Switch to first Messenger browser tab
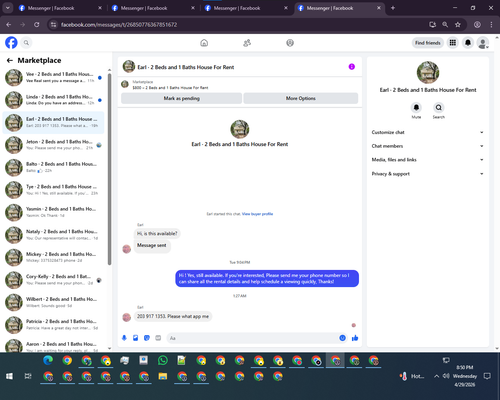Screen dimensions: 500x400 click(59, 8)
